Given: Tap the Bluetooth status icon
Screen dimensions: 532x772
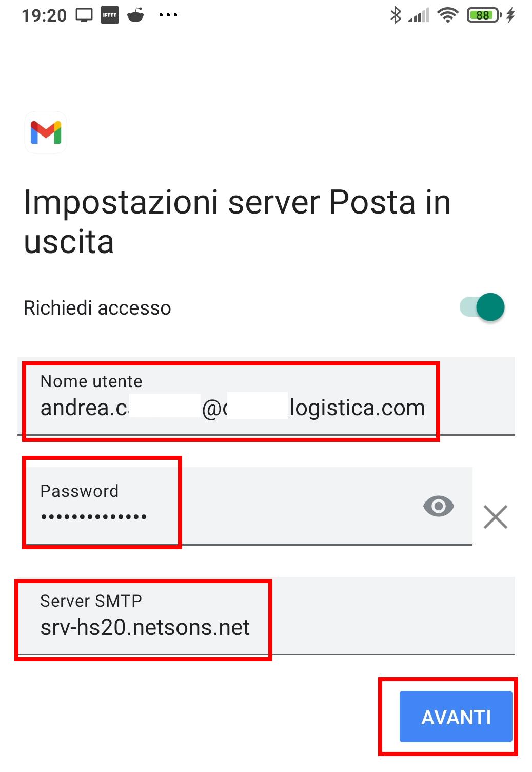Looking at the screenshot, I should 395,15.
